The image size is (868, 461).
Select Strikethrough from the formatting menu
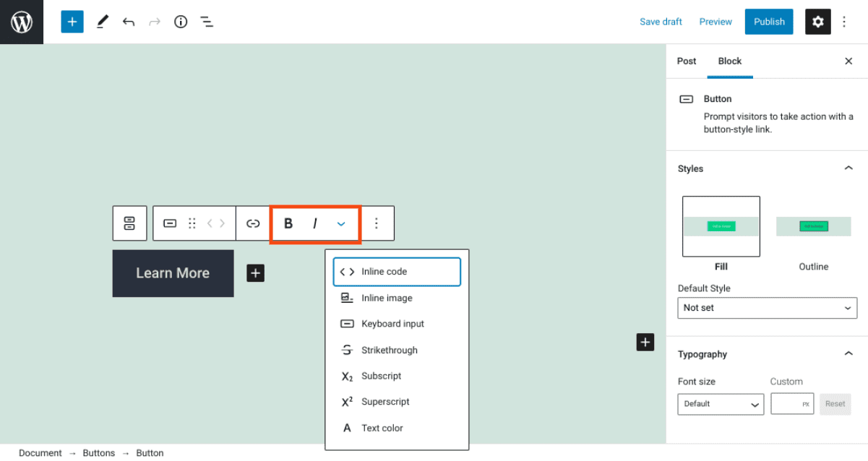coord(389,350)
